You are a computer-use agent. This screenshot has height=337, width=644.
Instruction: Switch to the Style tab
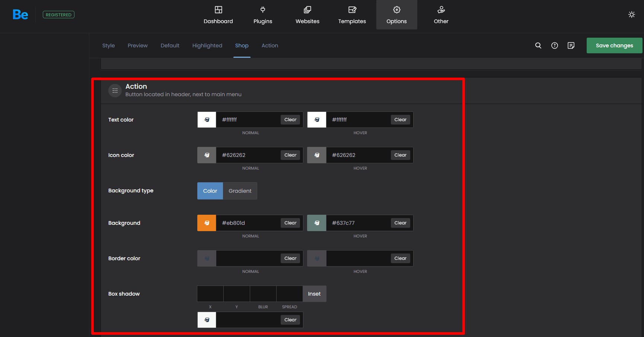pyautogui.click(x=108, y=45)
